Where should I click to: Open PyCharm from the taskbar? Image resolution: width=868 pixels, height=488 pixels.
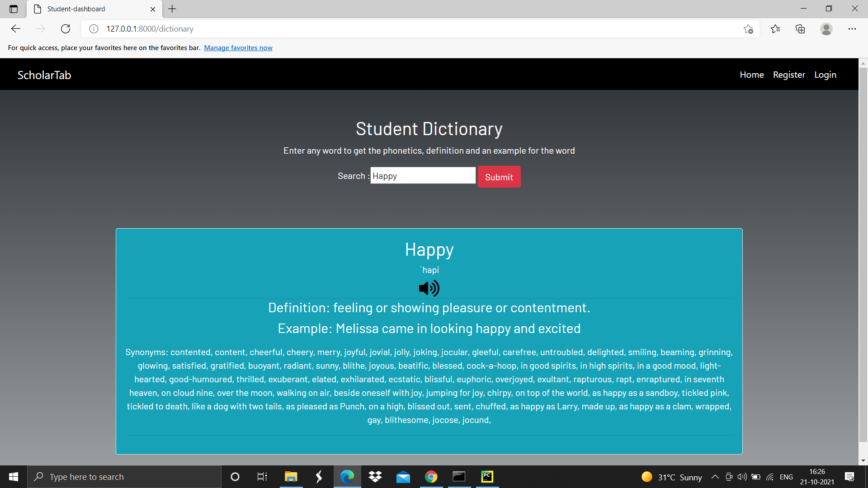point(487,477)
